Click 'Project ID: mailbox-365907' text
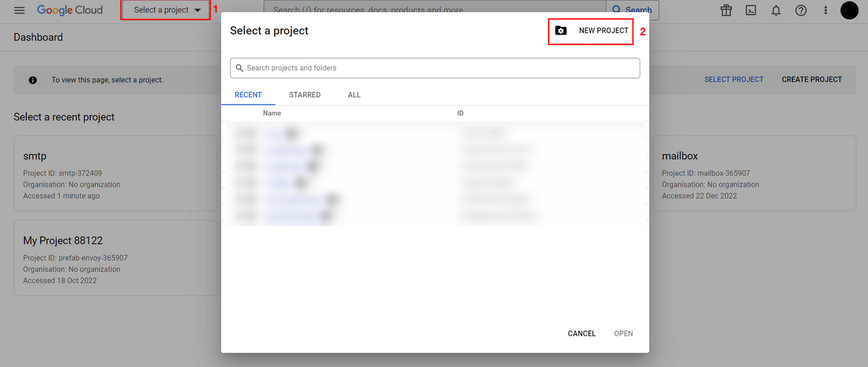 [x=706, y=173]
